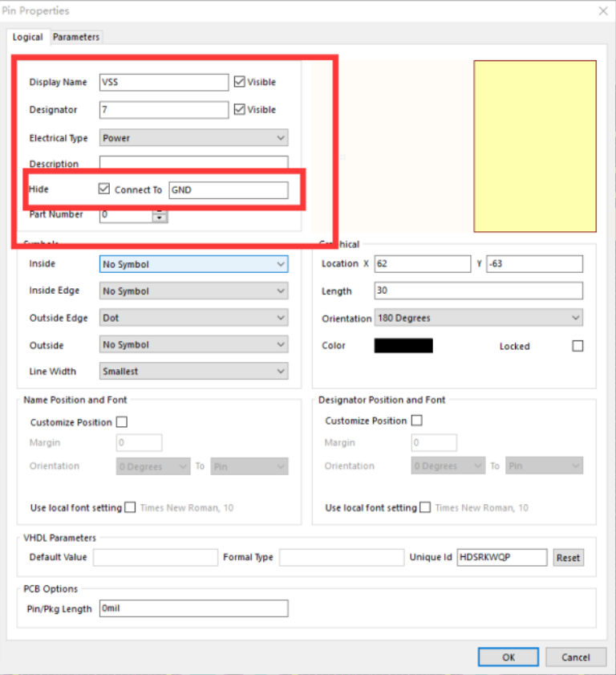
Task: Click the Length field showing 30
Action: pos(479,291)
